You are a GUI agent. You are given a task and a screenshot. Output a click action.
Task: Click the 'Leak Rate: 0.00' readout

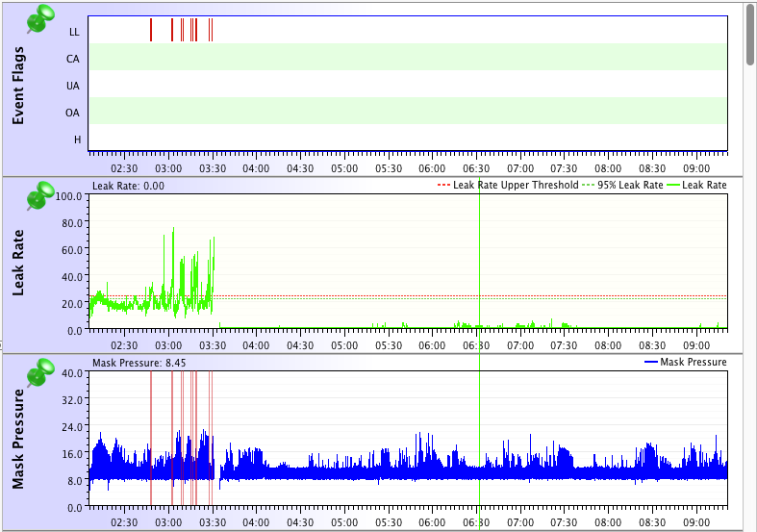[129, 186]
